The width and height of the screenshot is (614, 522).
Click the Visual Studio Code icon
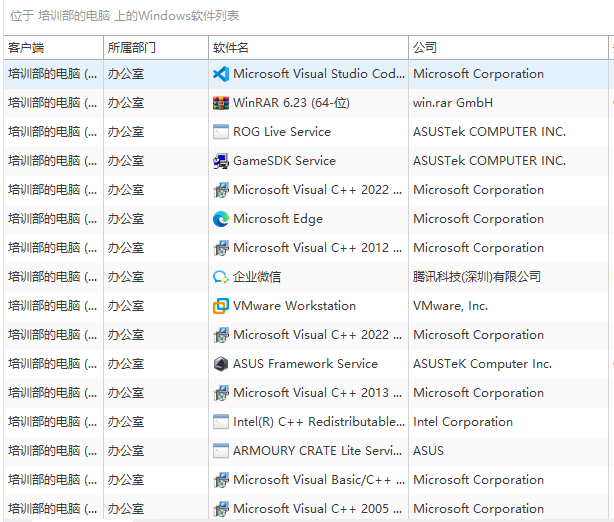click(221, 74)
